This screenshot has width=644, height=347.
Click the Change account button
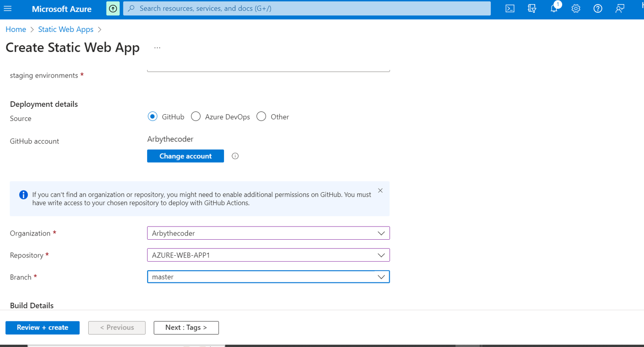185,156
